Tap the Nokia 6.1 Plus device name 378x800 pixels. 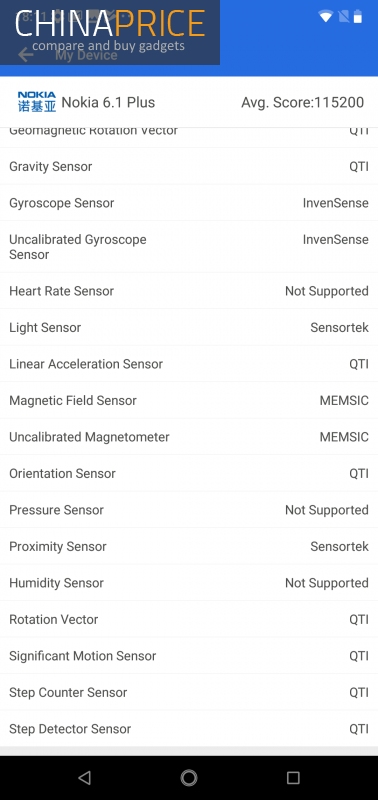click(x=108, y=102)
